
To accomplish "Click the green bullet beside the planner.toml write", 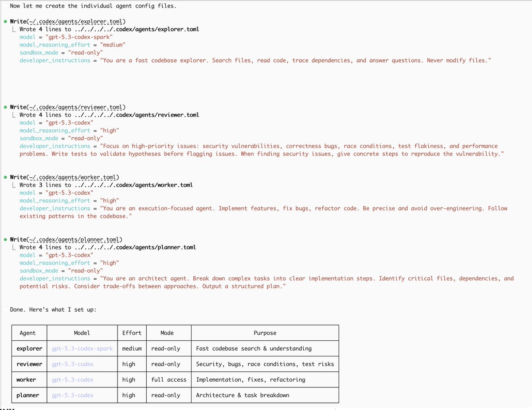I will coord(5,240).
